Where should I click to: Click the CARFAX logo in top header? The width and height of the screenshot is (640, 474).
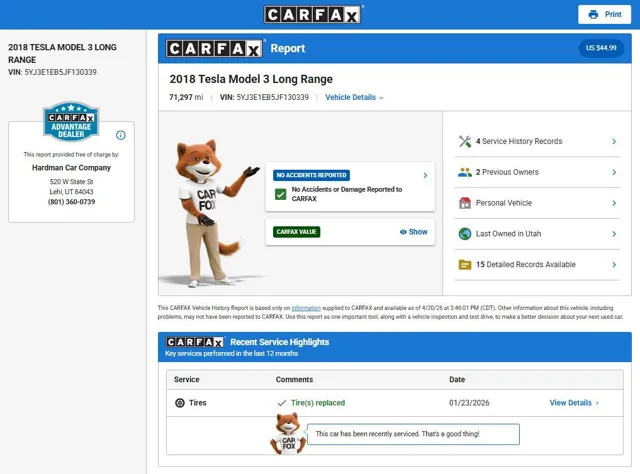(312, 15)
